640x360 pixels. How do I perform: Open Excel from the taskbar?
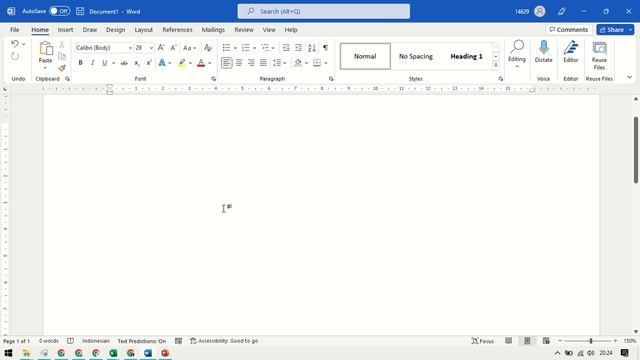113,353
